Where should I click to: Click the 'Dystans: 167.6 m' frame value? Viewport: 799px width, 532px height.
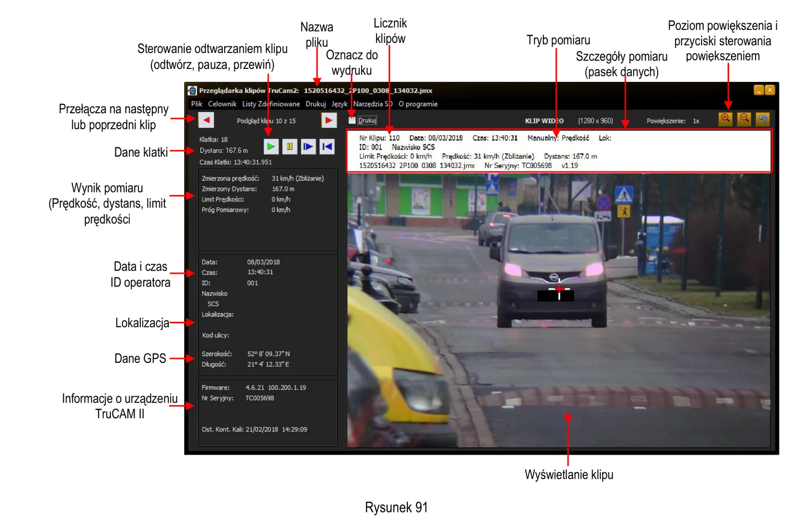pos(224,150)
